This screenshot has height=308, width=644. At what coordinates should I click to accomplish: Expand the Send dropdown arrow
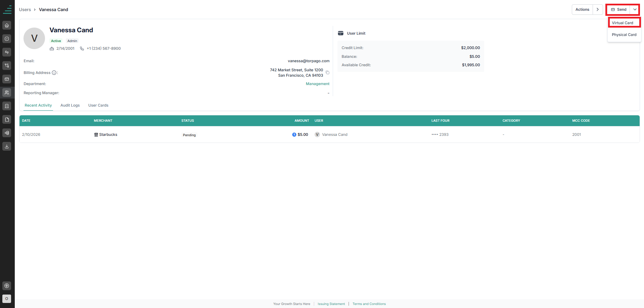[x=635, y=9]
